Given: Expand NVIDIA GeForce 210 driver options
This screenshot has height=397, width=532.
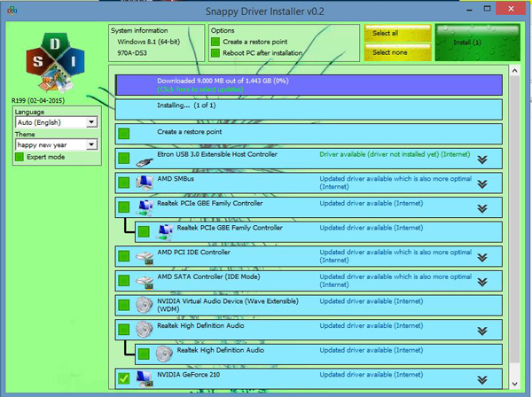Looking at the screenshot, I should (482, 380).
